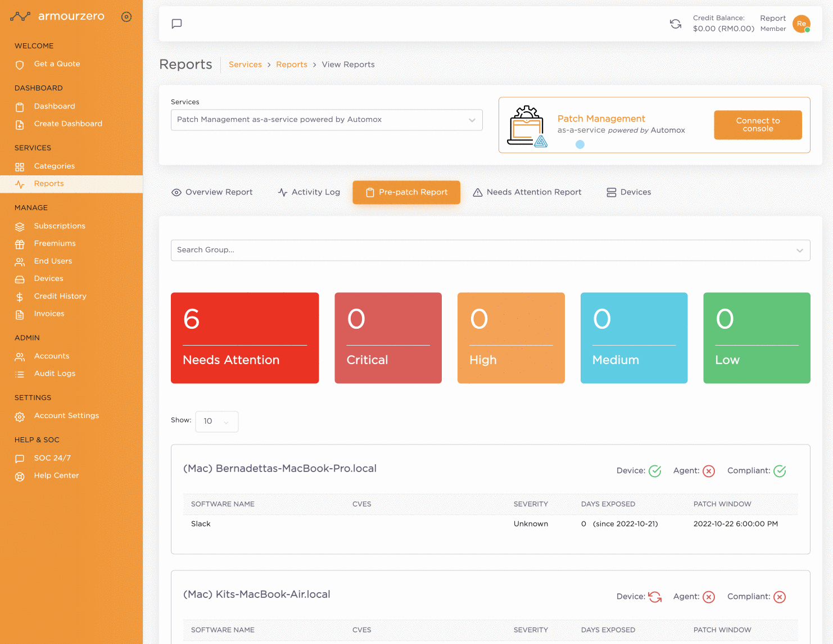Screen dimensions: 833x644
Task: Click the Devices drive icon in sidebar
Action: coord(20,279)
